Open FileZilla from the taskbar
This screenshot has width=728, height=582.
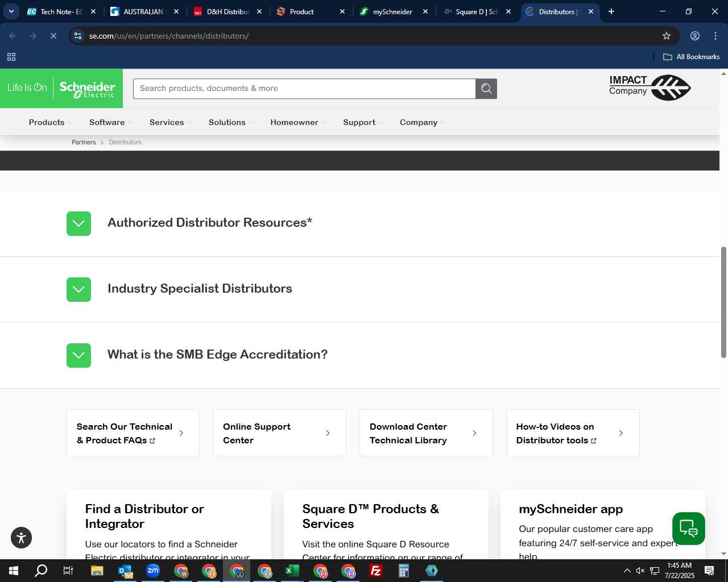[x=376, y=571]
